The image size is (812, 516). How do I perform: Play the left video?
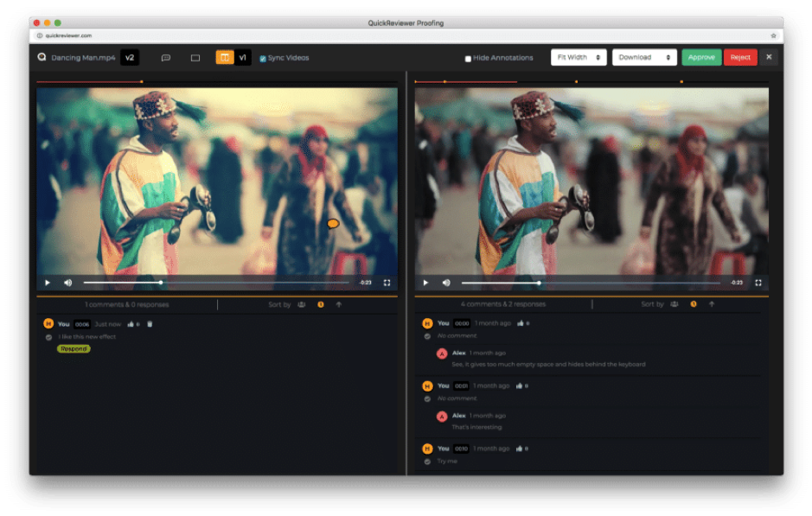point(48,283)
